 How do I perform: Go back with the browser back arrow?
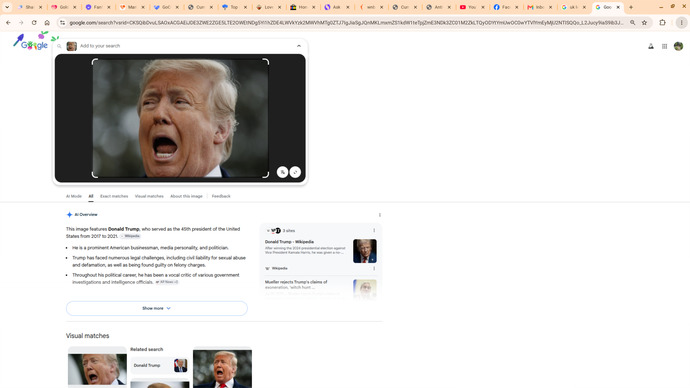click(8, 22)
